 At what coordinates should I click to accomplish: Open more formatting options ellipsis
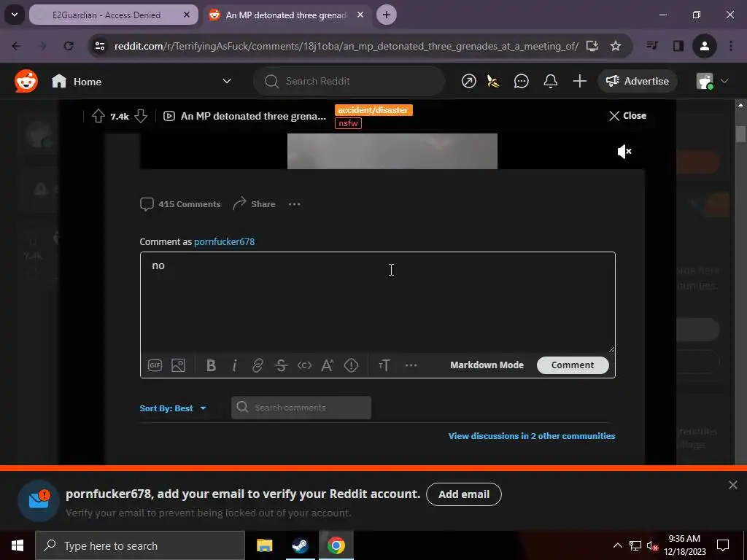[x=411, y=365]
